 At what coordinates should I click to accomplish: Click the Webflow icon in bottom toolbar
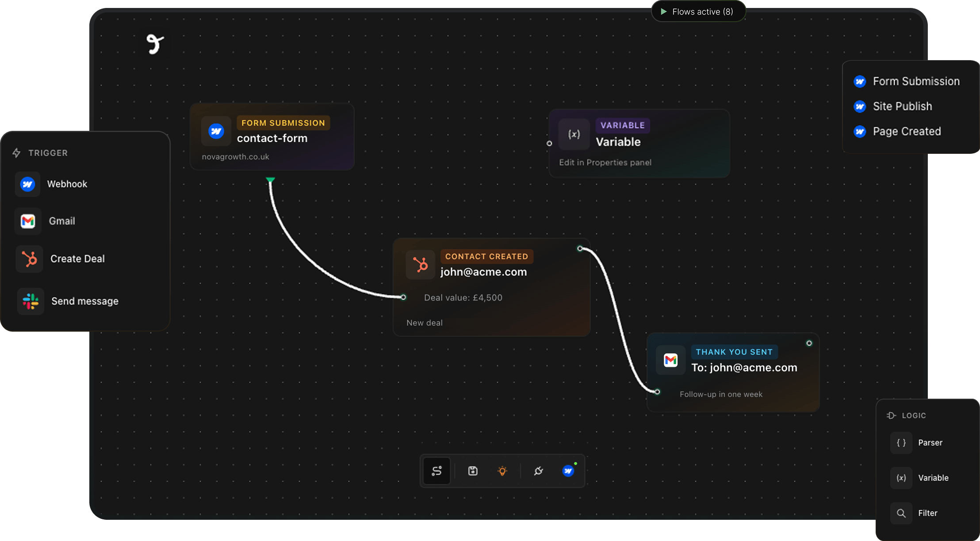(x=568, y=471)
